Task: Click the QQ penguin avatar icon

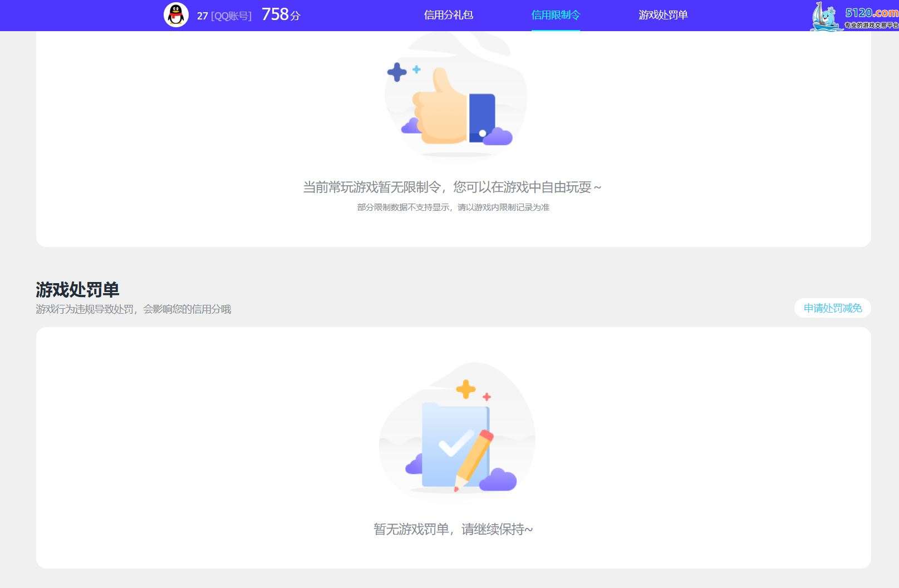Action: click(x=176, y=15)
